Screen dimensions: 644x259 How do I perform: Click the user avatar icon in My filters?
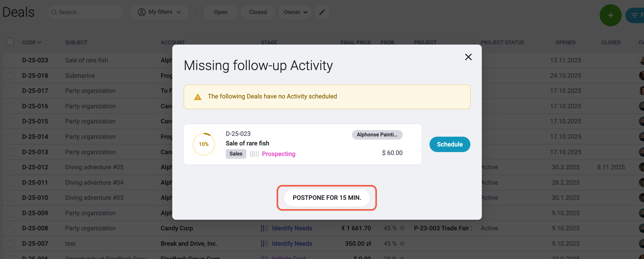[142, 12]
